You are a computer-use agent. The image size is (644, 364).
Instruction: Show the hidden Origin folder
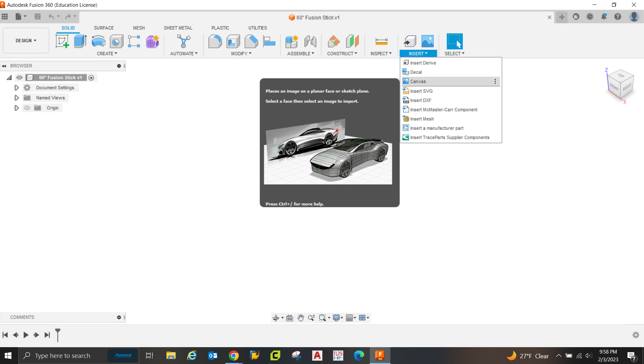27,108
